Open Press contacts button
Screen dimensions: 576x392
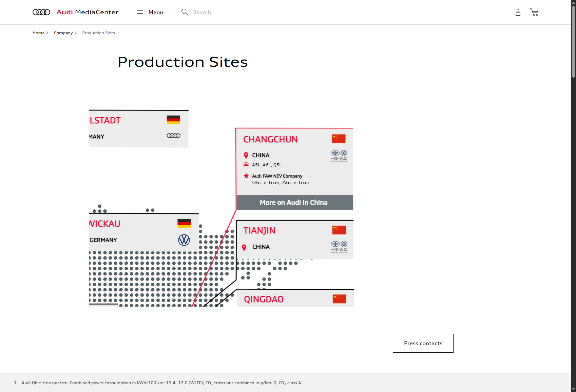[423, 343]
